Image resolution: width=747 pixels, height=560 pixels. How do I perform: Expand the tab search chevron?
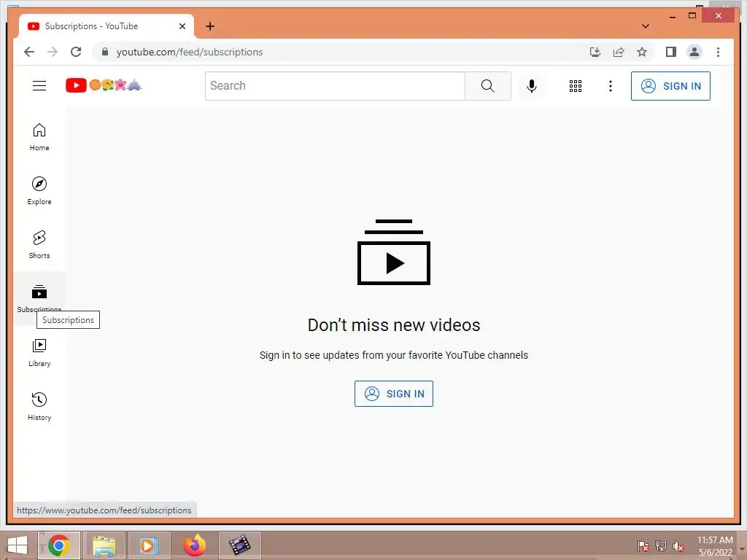pos(645,26)
